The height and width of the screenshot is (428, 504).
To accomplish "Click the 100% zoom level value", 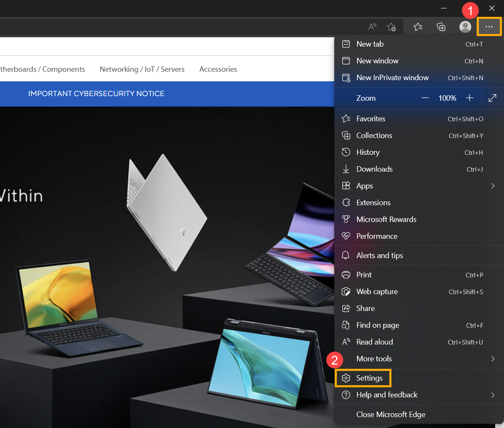I will pos(447,98).
